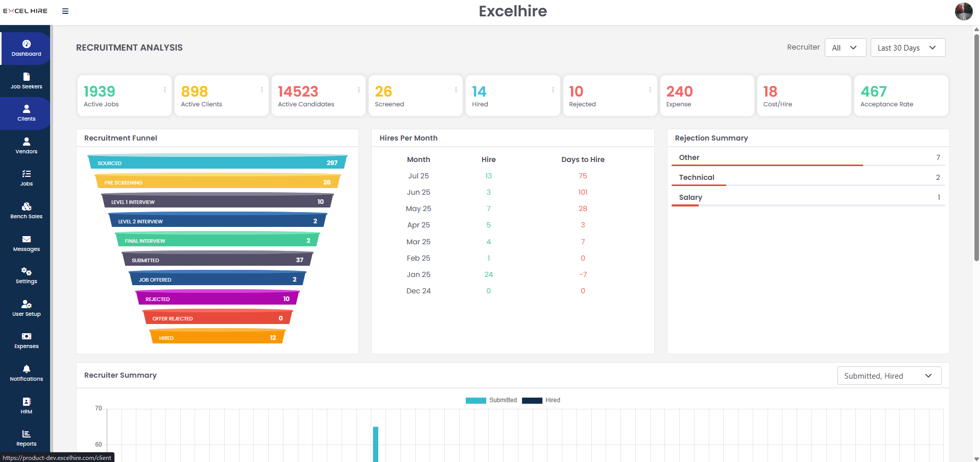
Task: Open Job Seekers document icon
Action: pos(27,77)
